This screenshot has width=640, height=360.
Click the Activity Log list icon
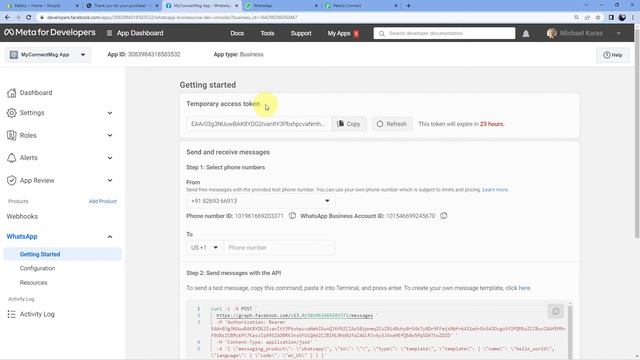point(12,314)
